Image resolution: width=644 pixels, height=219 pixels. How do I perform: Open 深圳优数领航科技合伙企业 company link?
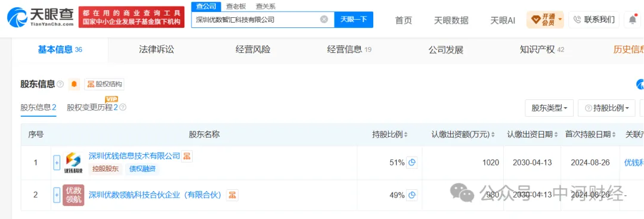click(155, 195)
